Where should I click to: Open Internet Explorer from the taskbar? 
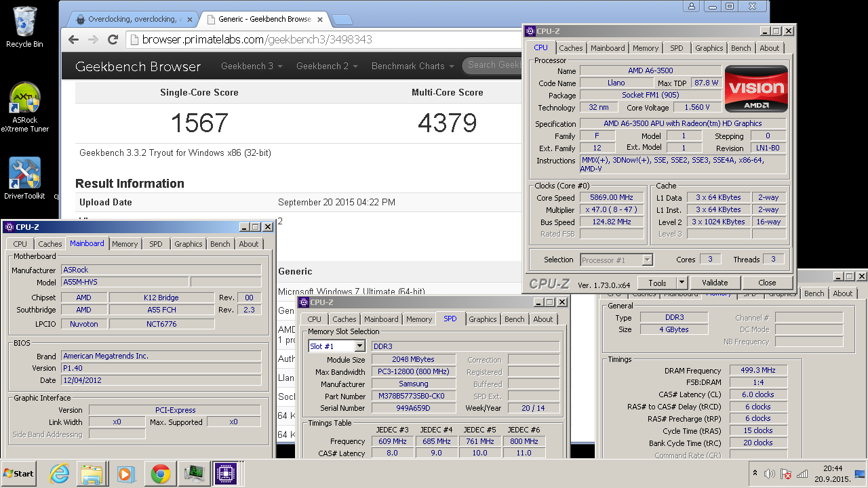tap(60, 474)
